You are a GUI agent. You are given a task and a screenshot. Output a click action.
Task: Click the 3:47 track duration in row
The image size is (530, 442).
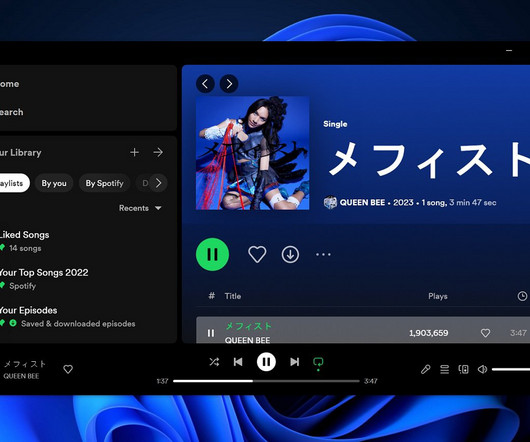click(x=518, y=333)
